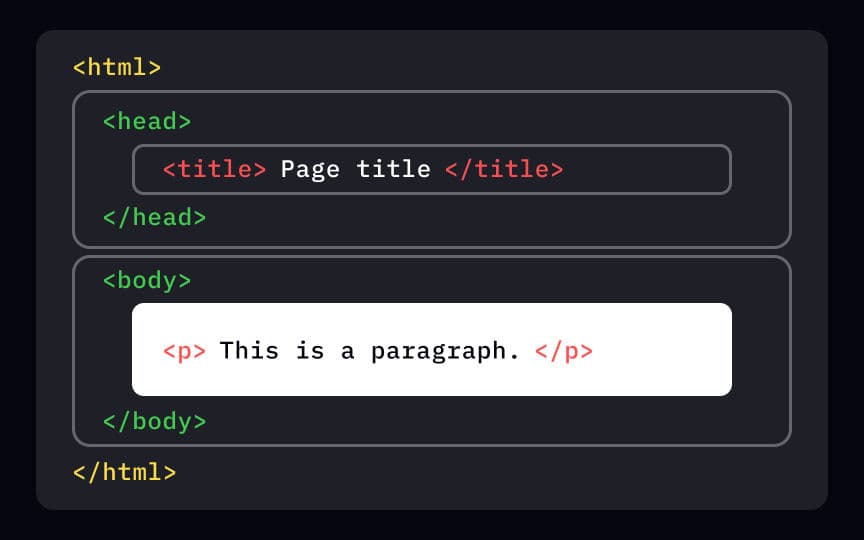Click the red opening <title> tag
This screenshot has width=864, height=540.
214,170
